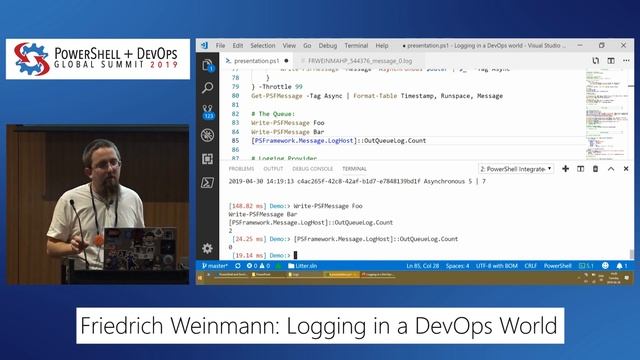Click the code minimap in editor
Image resolution: width=640 pixels, height=360 pixels.
606,114
